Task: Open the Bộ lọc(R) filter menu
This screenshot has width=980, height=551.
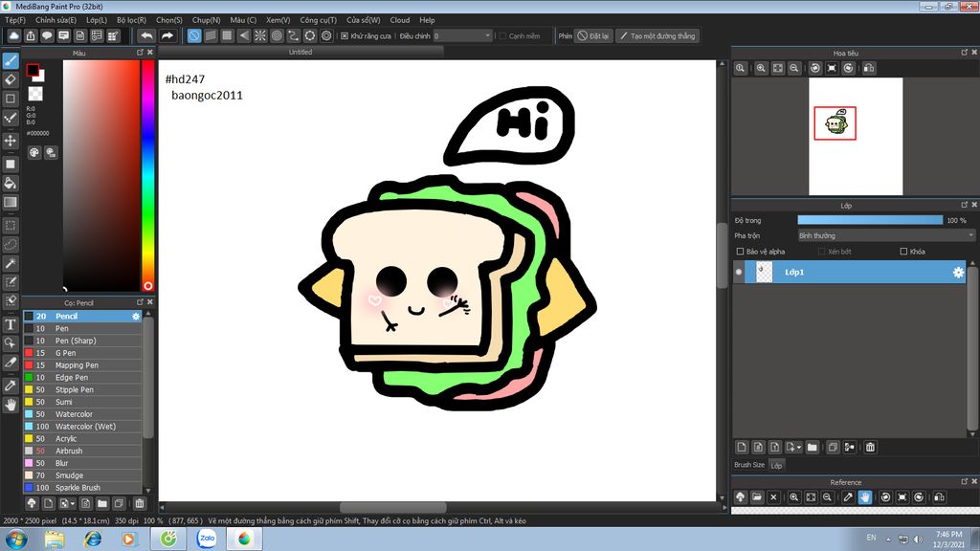Action: click(131, 20)
